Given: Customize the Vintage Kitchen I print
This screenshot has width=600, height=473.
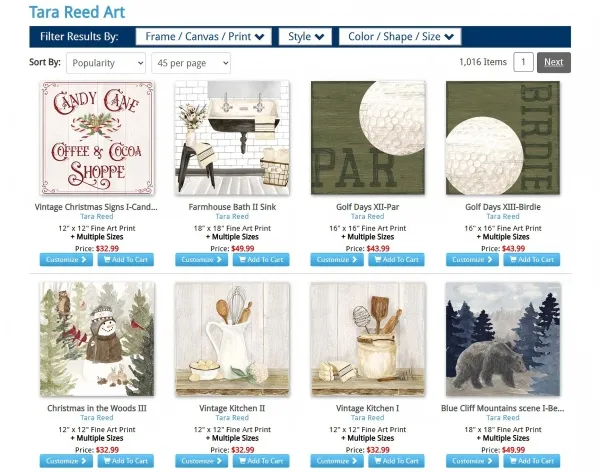Looking at the screenshot, I should point(337,461).
